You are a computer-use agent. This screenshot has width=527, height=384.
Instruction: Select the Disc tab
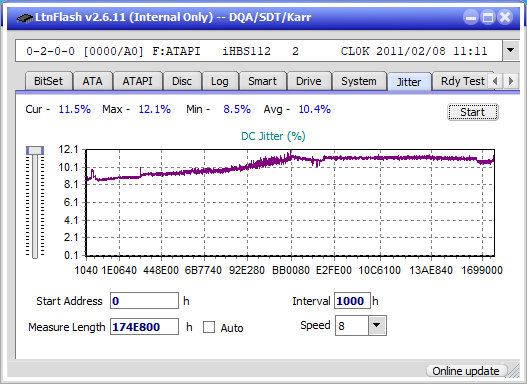(182, 81)
